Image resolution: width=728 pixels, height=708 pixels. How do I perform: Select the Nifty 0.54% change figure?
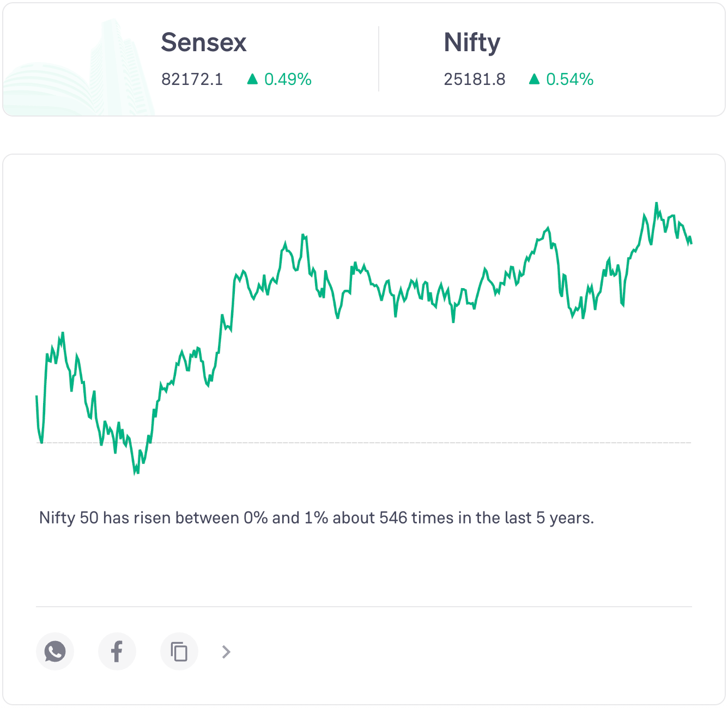pyautogui.click(x=569, y=80)
